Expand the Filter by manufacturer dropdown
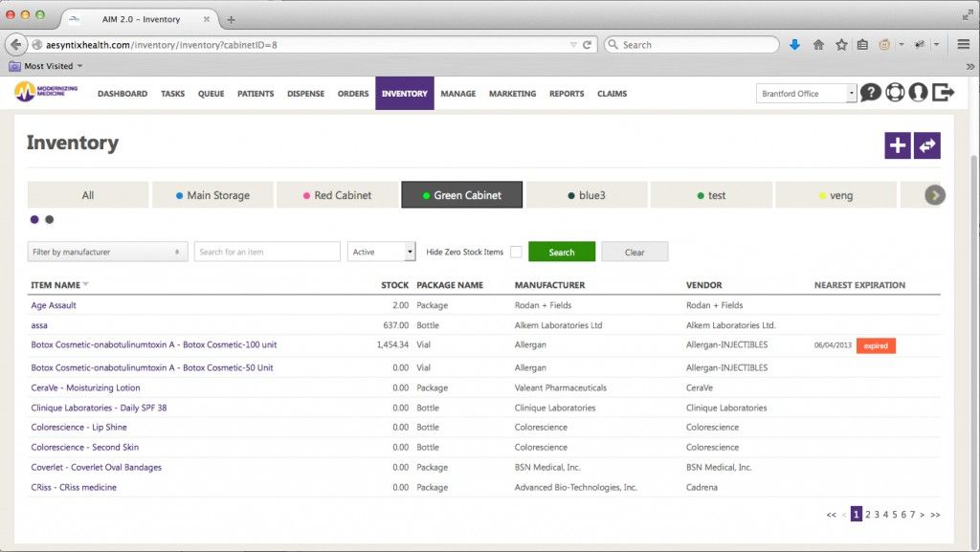This screenshot has width=980, height=552. tap(107, 252)
